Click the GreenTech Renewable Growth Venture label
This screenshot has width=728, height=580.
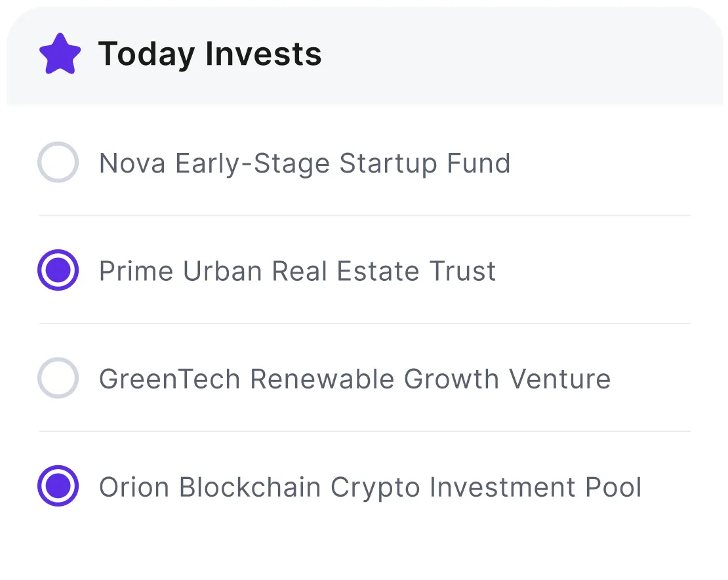point(354,379)
